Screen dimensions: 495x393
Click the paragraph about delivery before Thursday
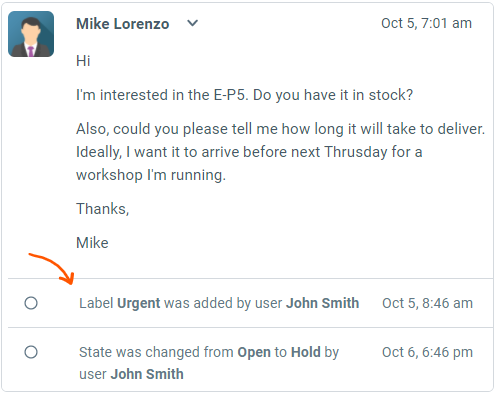280,152
